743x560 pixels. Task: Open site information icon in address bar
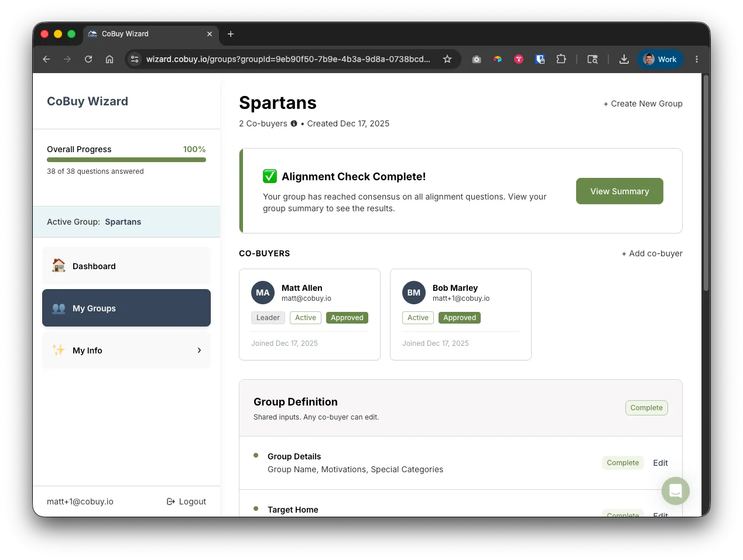pos(135,59)
